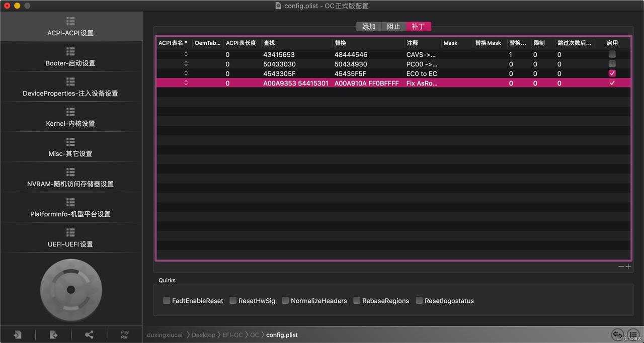
Task: Select find value 50433030
Action: click(x=279, y=64)
